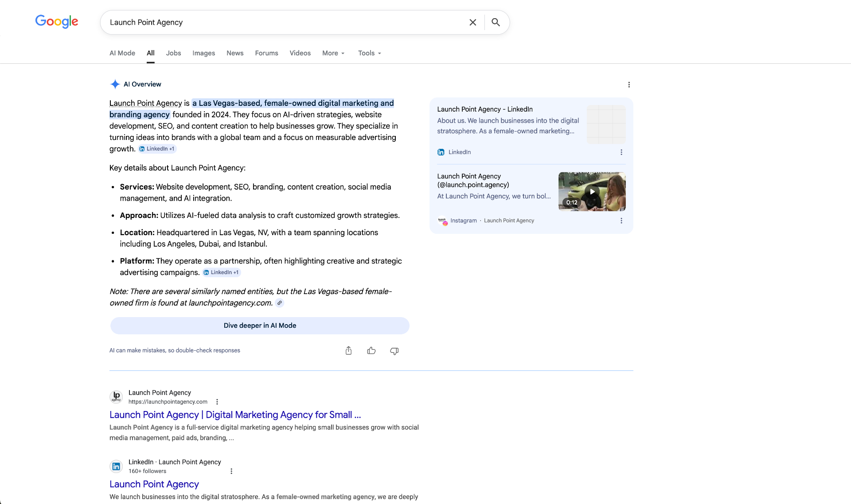Click the magnifying glass search icon
Viewport: 851px width, 504px height.
pyautogui.click(x=496, y=22)
